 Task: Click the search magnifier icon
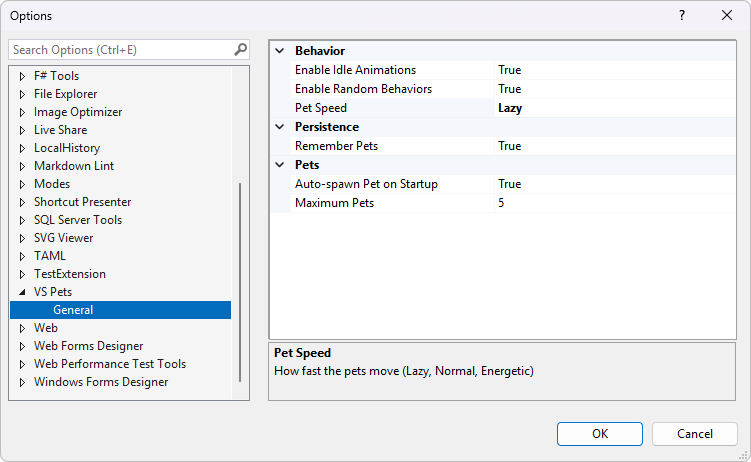coord(240,49)
